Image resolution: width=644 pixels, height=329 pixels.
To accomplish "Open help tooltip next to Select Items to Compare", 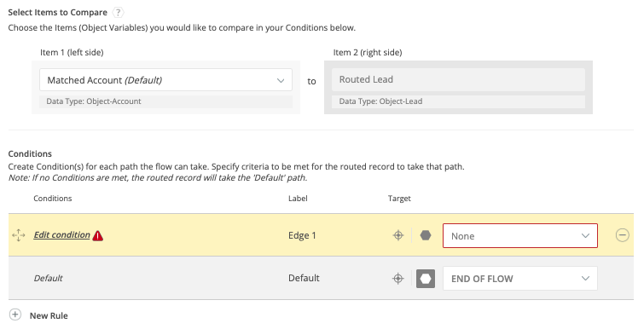I will point(118,12).
